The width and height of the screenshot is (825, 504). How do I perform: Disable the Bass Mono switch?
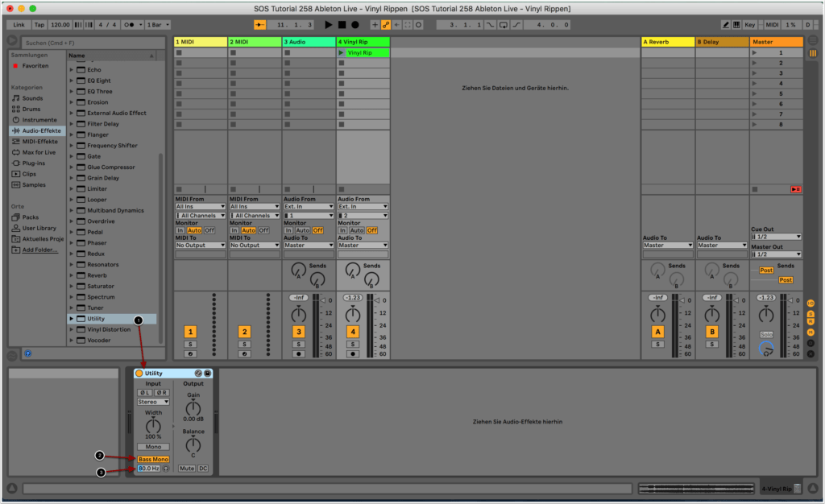point(153,459)
